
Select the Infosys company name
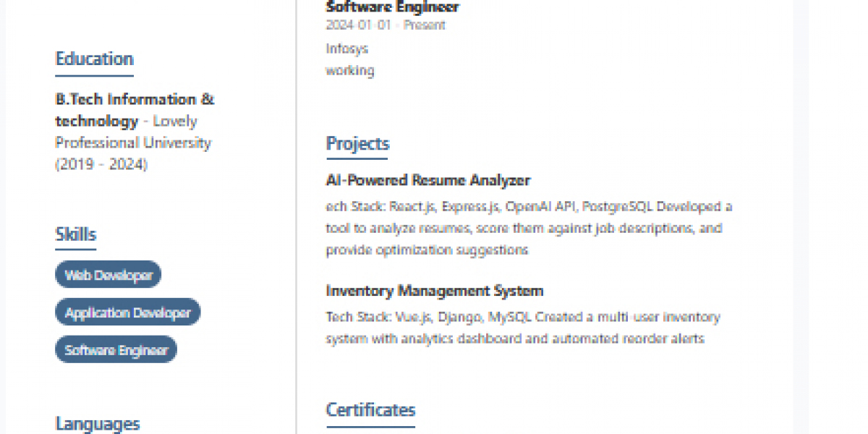tap(346, 48)
